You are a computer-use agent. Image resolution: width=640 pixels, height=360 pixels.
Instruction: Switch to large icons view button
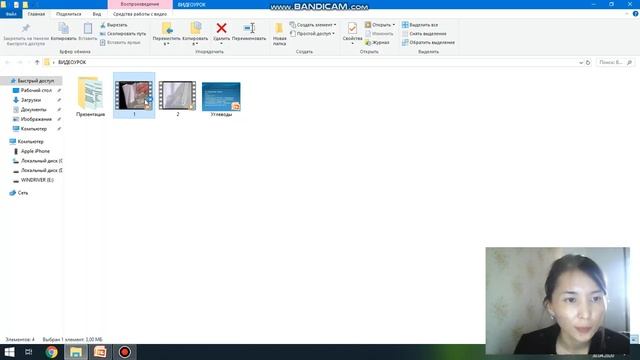[635, 339]
